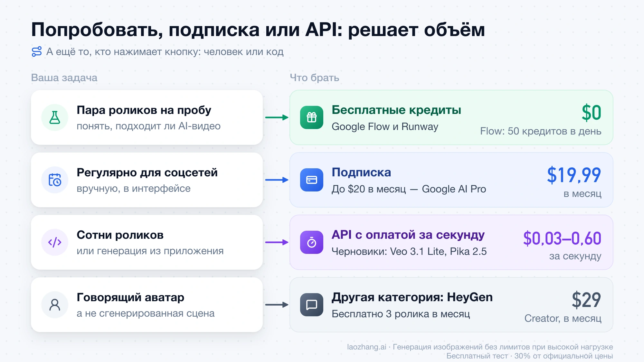Image resolution: width=644 pixels, height=362 pixels.
Task: Click "за секунду" label under price
Action: coord(575,256)
